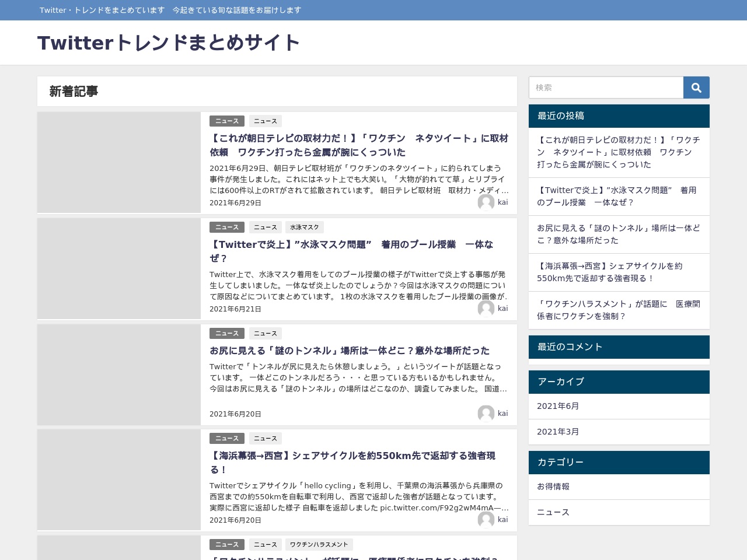Screen dimensions: 747x560
Task: Click thumbnail of 水泳マスク問題 article
Action: pos(119,268)
